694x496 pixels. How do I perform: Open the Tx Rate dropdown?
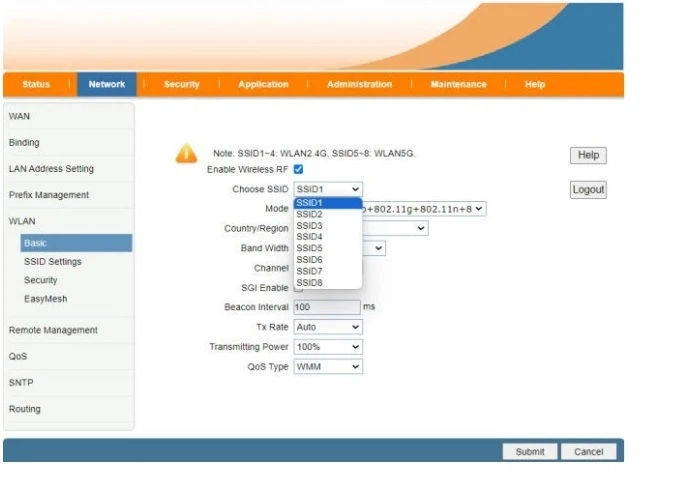[328, 327]
